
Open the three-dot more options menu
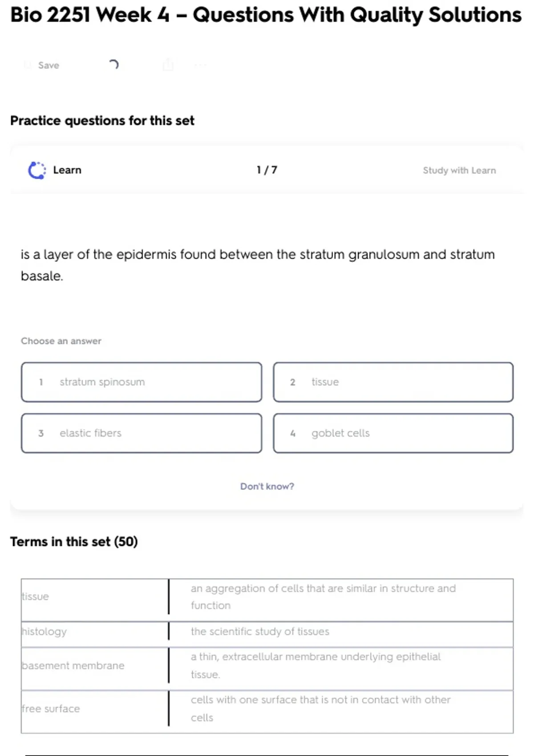tap(200, 65)
